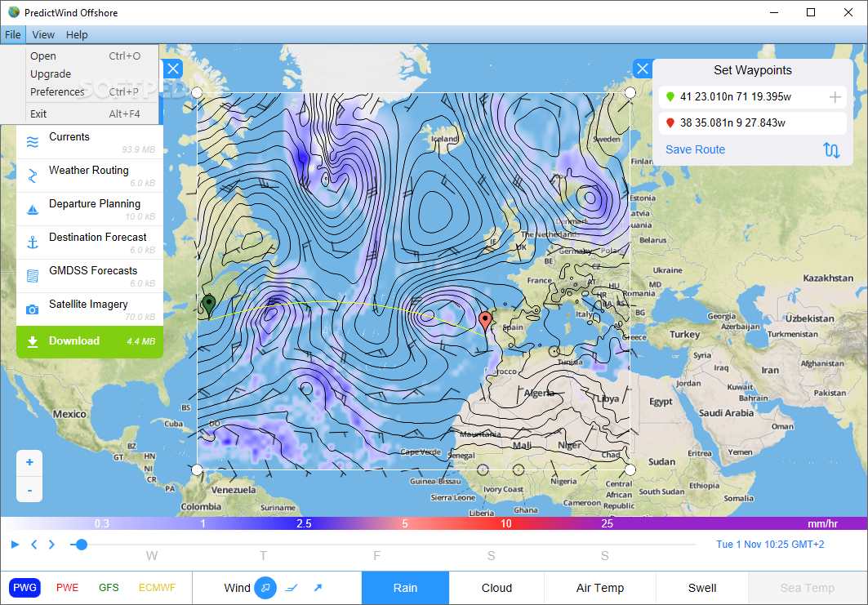
Task: Step to next forecast time
Action: [x=51, y=545]
